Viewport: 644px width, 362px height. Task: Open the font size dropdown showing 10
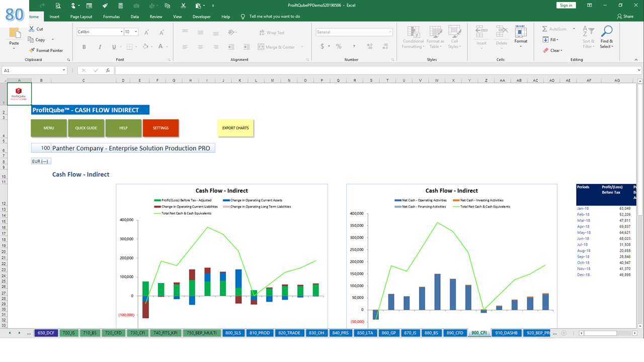click(137, 32)
